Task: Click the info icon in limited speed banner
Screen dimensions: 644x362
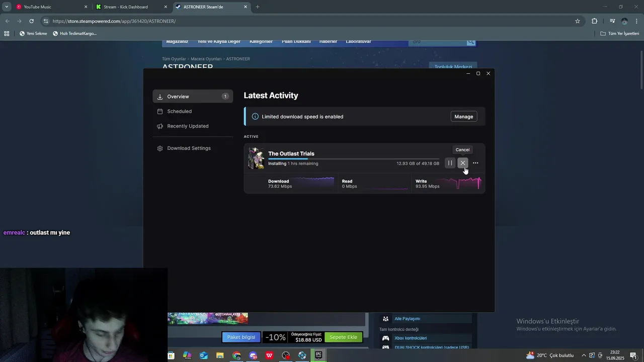Action: (255, 117)
